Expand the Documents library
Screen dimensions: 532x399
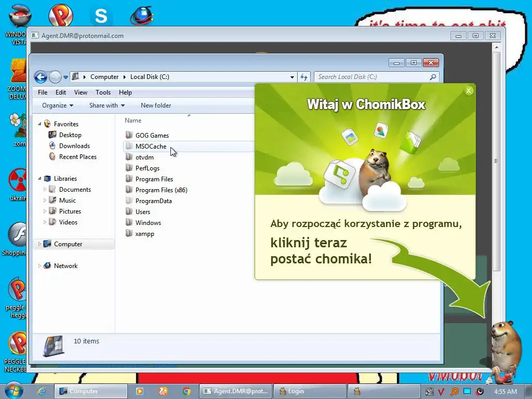[x=45, y=189]
